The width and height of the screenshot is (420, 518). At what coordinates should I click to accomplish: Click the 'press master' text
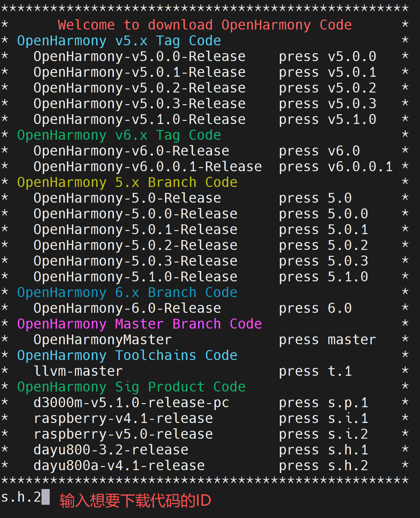coord(327,340)
